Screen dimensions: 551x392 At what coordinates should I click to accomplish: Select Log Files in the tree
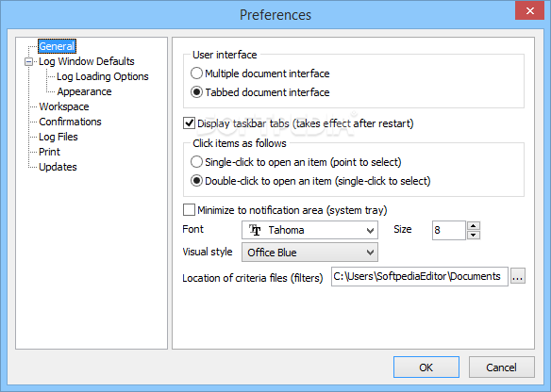[58, 137]
